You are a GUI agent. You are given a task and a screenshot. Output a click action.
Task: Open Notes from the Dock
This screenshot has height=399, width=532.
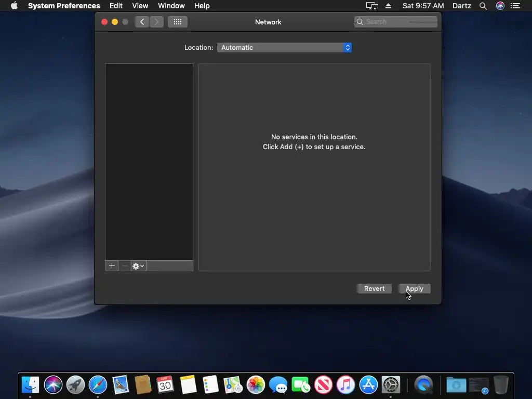click(x=188, y=385)
